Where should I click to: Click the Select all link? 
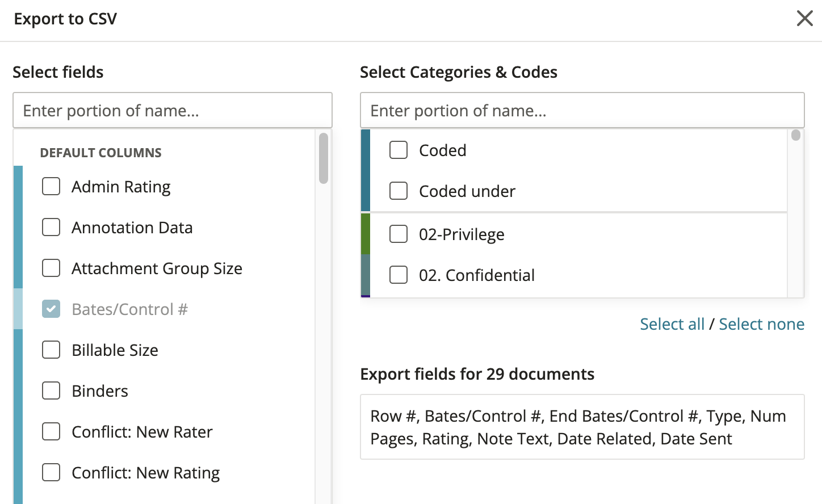click(x=672, y=324)
